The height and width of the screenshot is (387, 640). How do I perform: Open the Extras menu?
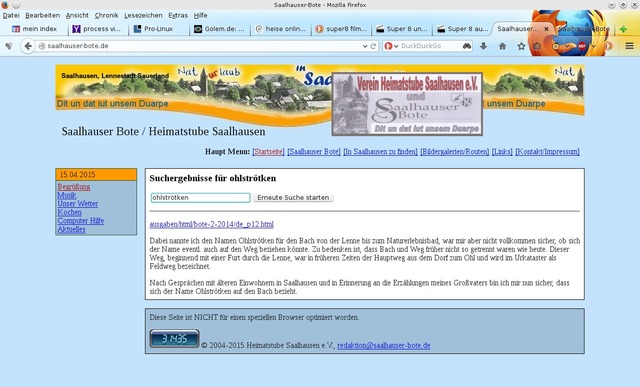[178, 16]
